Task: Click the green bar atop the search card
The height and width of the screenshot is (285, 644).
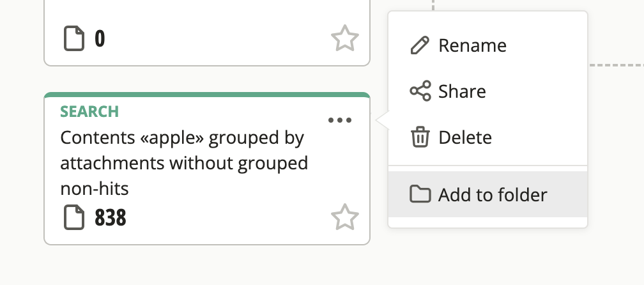Action: click(x=207, y=95)
